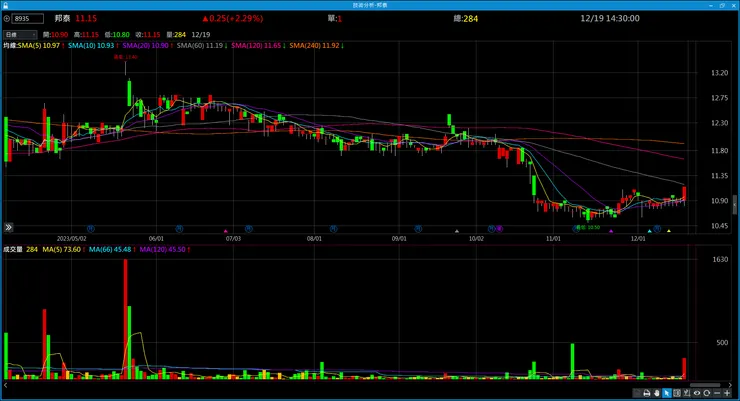
Task: Click the 10/02 date axis label
Action: point(476,239)
